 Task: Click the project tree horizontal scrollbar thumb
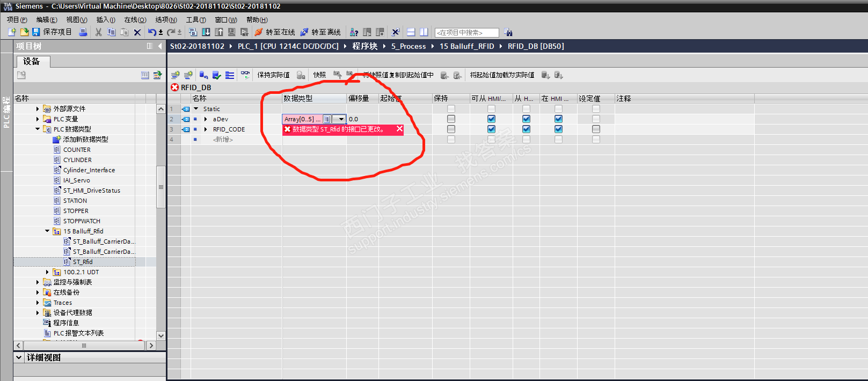tap(83, 346)
